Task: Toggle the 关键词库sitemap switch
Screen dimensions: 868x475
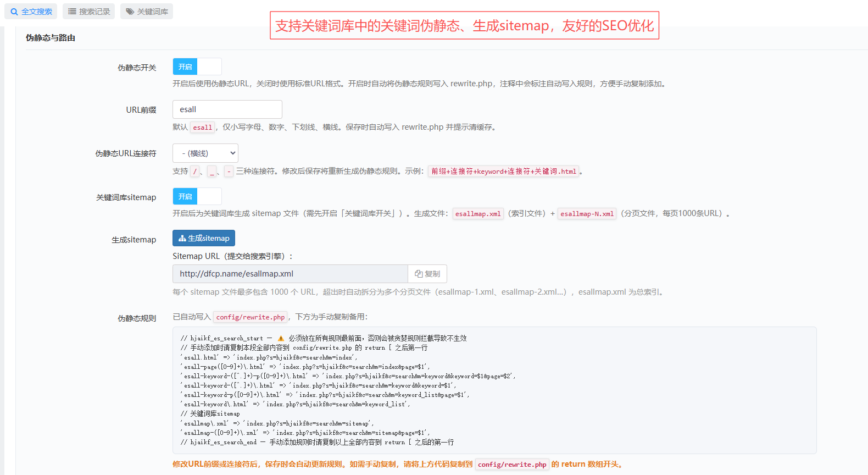Action: click(197, 196)
